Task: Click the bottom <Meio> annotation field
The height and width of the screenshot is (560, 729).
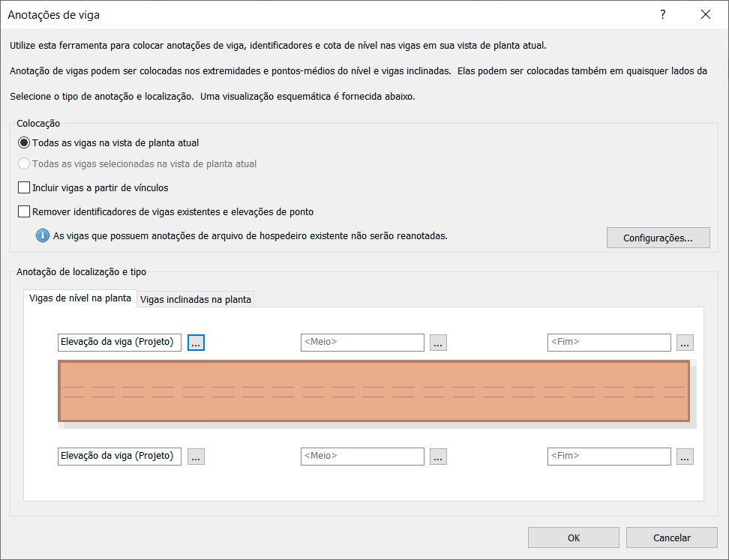Action: 361,457
